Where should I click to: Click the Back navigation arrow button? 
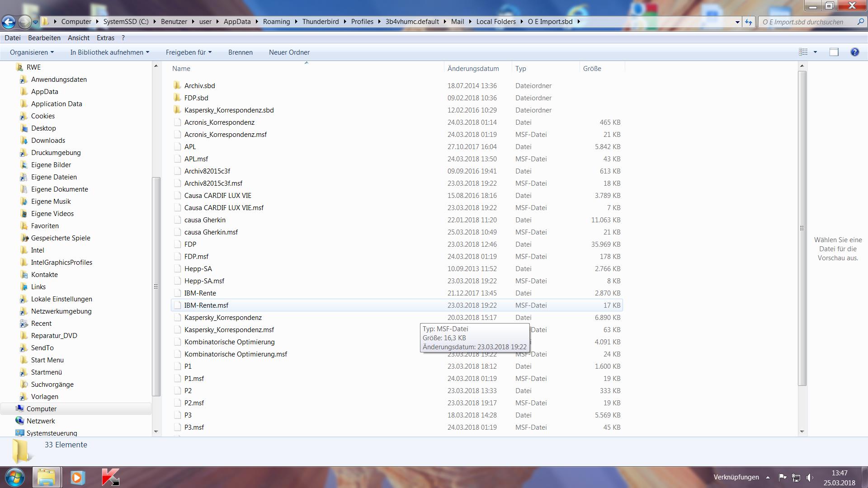pyautogui.click(x=9, y=21)
